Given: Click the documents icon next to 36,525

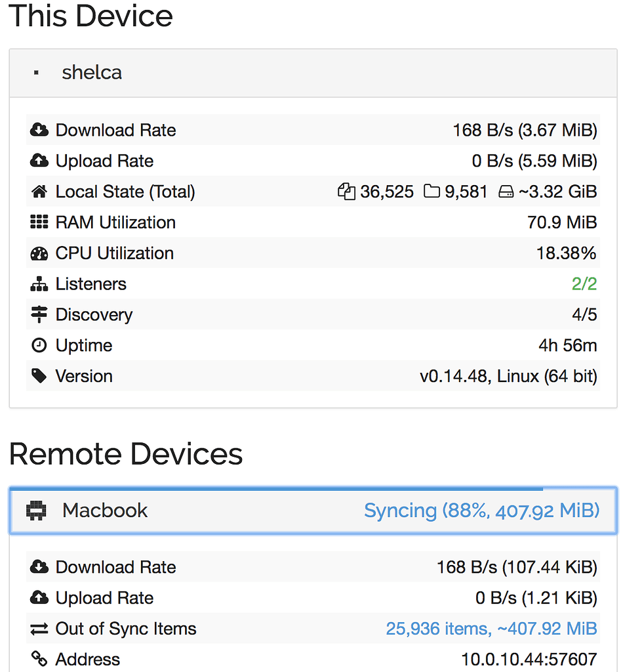Looking at the screenshot, I should click(x=346, y=191).
